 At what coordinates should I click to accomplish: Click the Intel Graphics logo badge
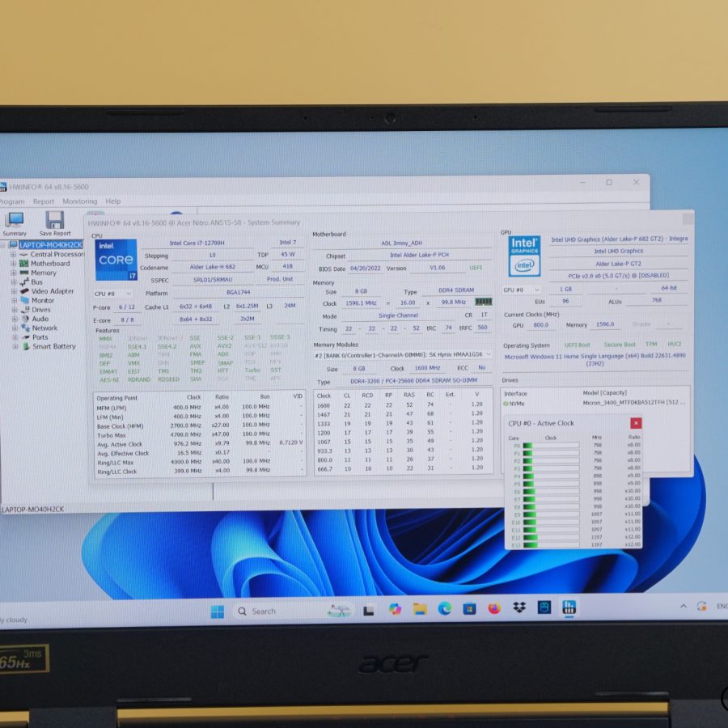524,256
